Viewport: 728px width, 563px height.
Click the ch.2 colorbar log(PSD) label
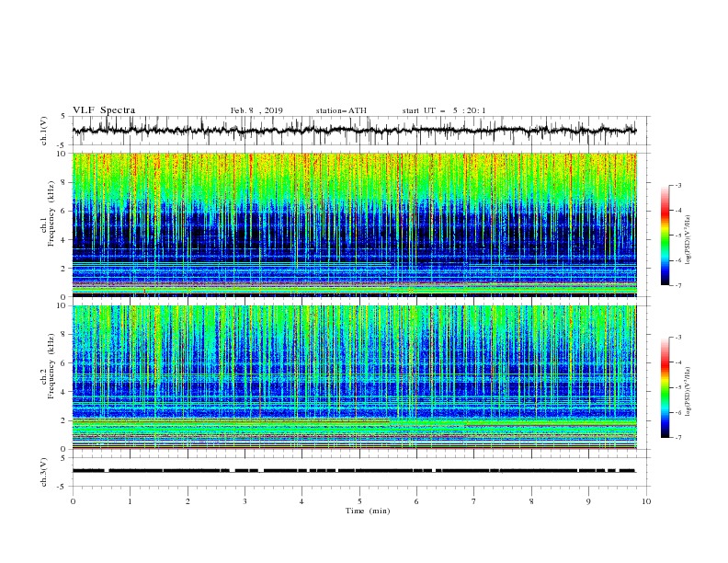(688, 391)
